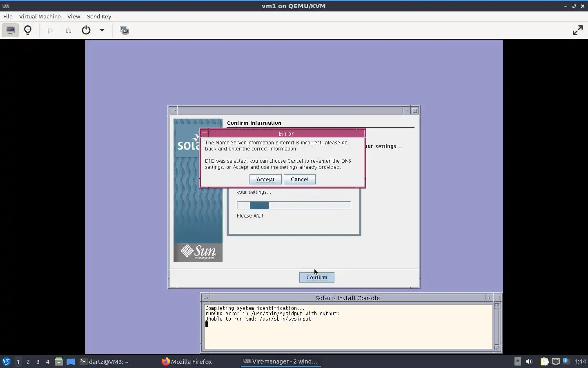This screenshot has height=368, width=588.
Task: Click the 'Confirm Information' heading
Action: click(x=254, y=123)
